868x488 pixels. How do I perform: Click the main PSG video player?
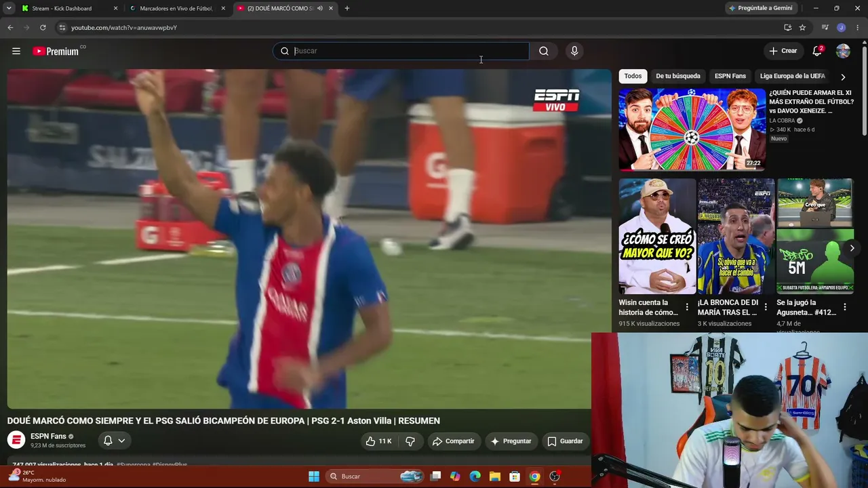pos(309,239)
